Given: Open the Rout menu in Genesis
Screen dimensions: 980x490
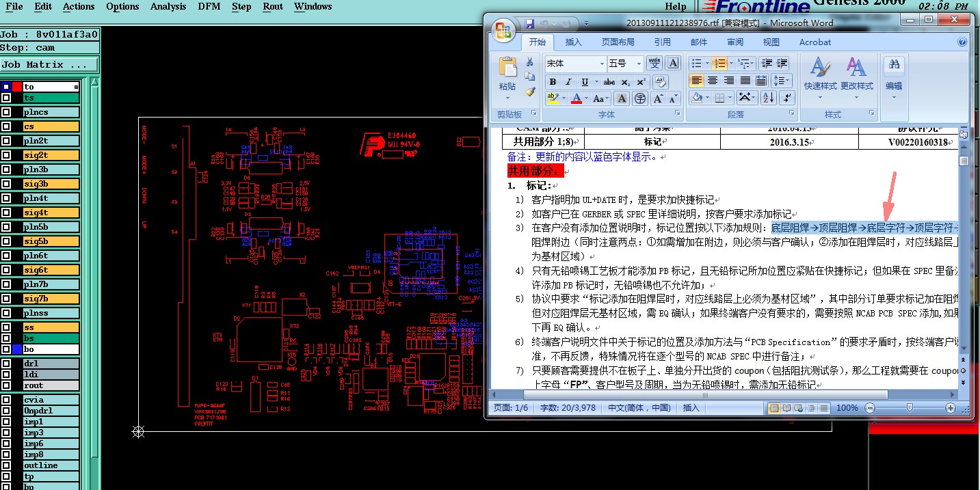Looking at the screenshot, I should (273, 7).
